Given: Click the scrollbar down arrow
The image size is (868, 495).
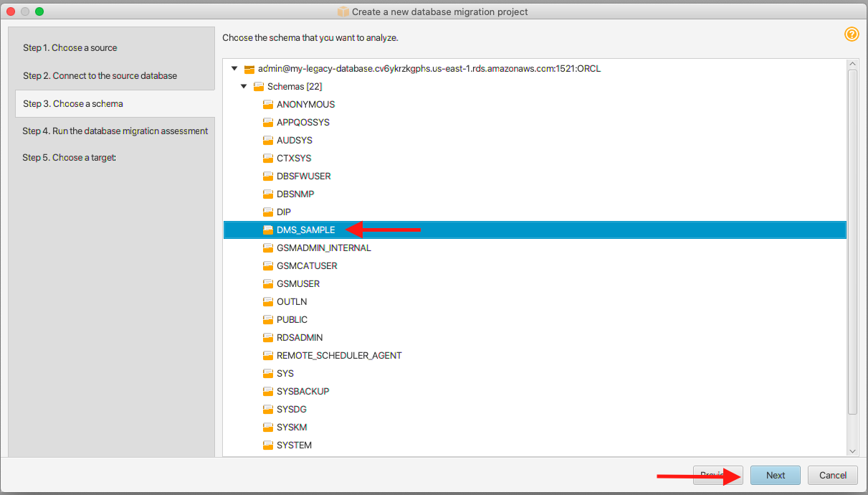Looking at the screenshot, I should [x=852, y=451].
